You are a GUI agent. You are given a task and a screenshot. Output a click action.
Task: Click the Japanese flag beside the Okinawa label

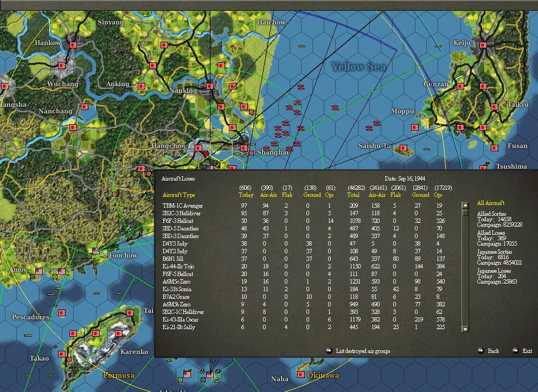point(301,375)
